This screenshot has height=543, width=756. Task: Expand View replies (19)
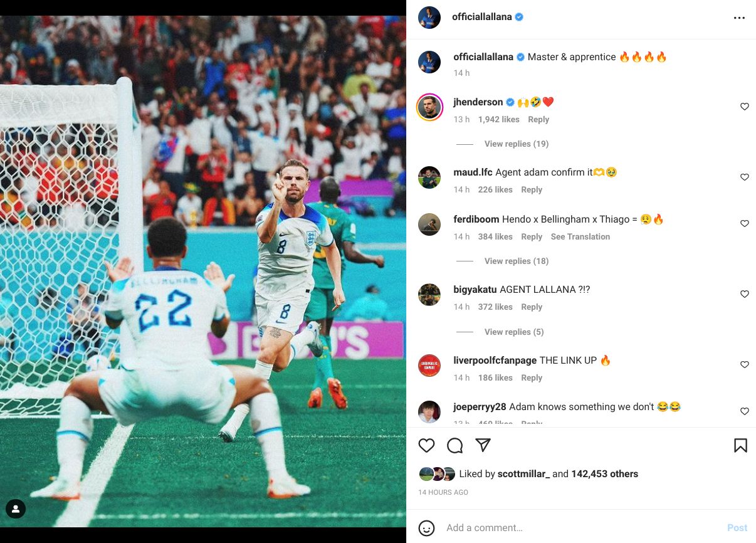(517, 144)
